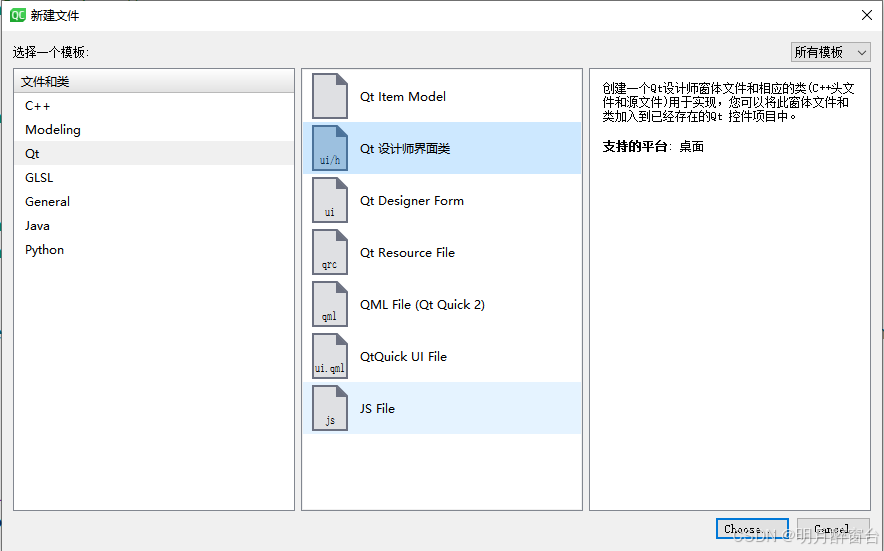The width and height of the screenshot is (884, 551).
Task: Open the 所有模板 filter dropdown
Action: 830,52
